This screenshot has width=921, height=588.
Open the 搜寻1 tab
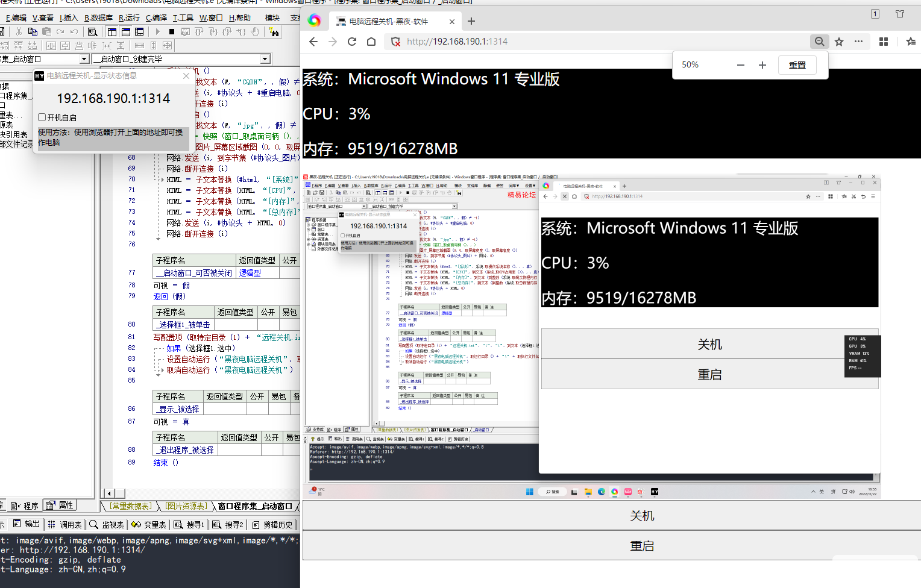(x=189, y=525)
